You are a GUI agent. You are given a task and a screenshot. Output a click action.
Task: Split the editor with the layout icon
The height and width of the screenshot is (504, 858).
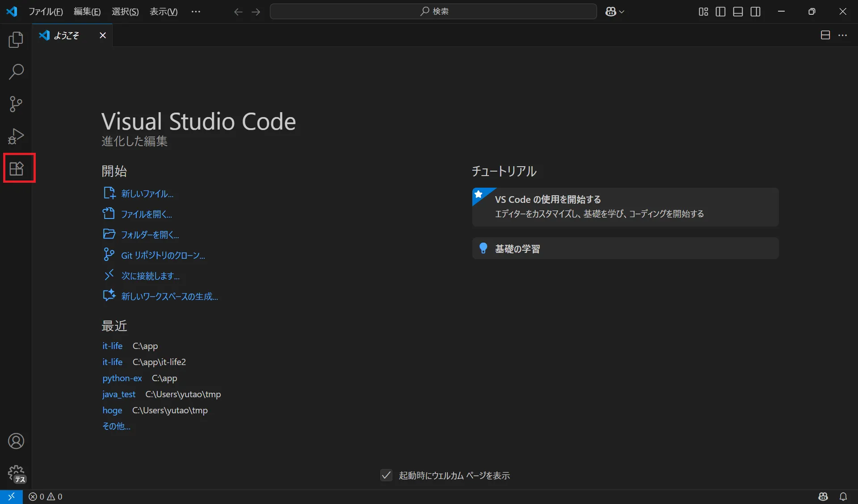tap(825, 35)
